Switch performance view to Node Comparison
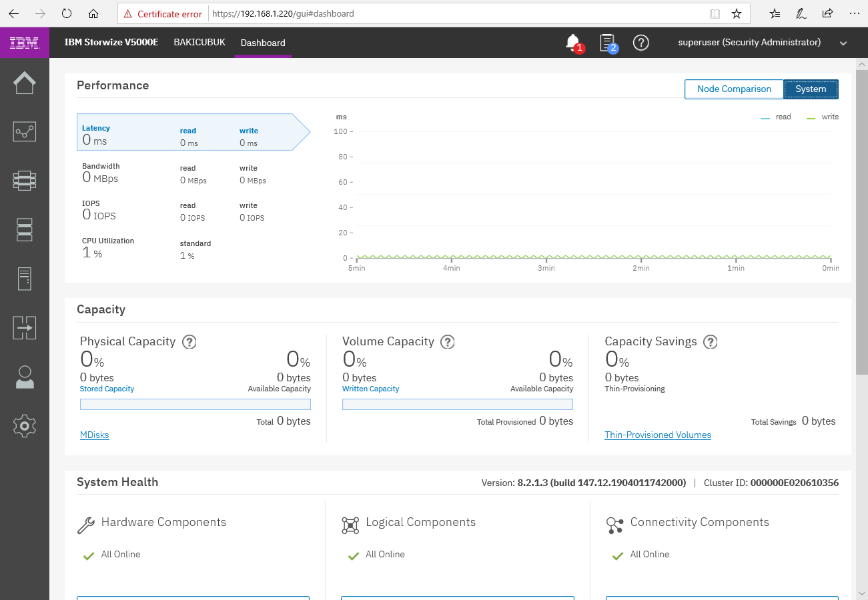The width and height of the screenshot is (868, 600). coord(734,89)
